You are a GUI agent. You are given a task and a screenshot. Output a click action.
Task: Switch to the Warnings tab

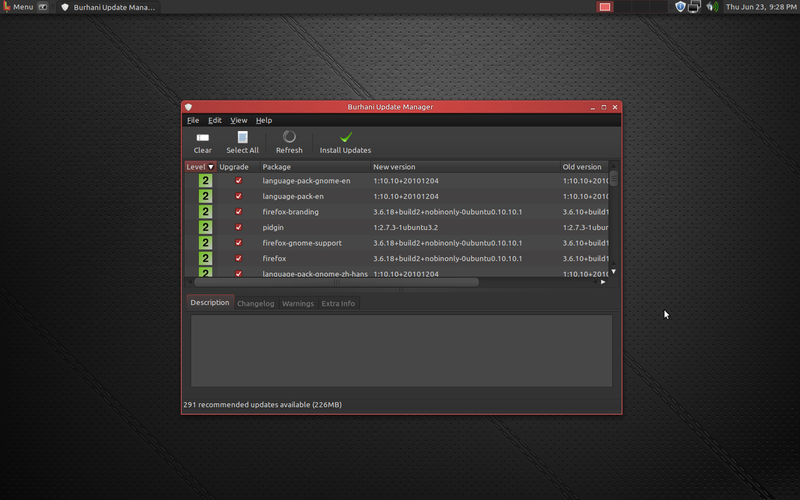(297, 303)
